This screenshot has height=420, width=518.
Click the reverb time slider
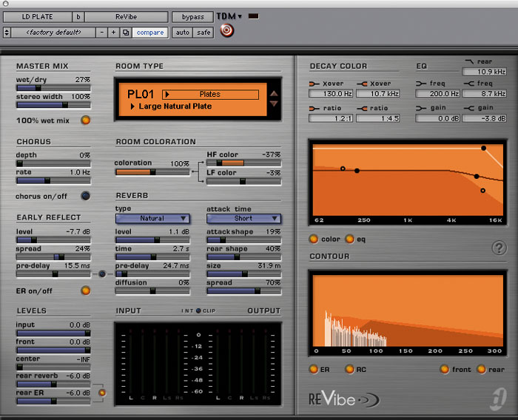tap(152, 257)
